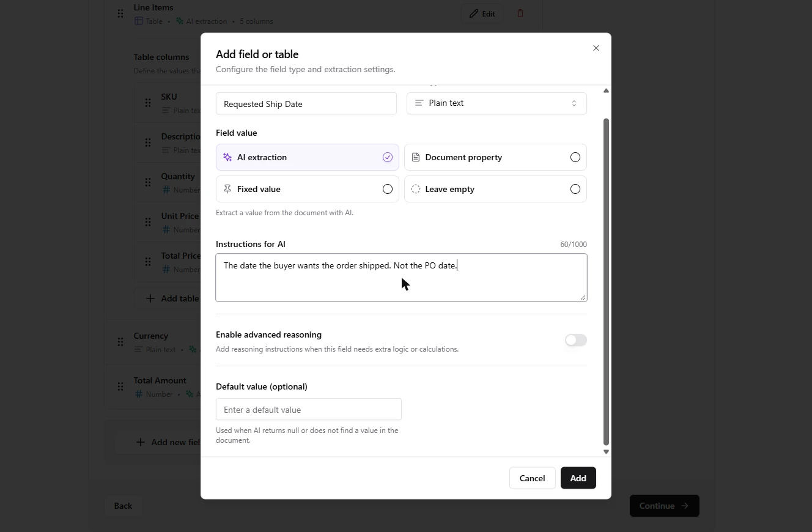The image size is (812, 532).
Task: Cancel the dialog
Action: tap(532, 478)
